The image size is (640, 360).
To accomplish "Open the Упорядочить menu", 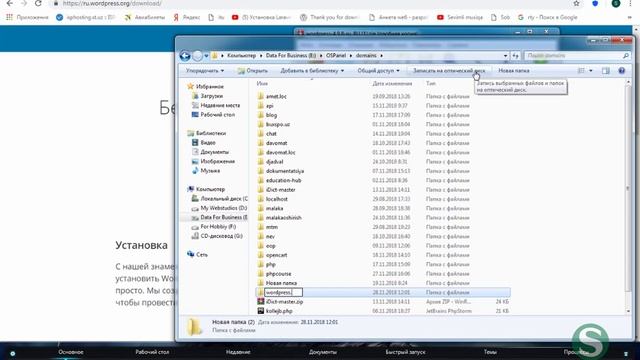I will [205, 71].
